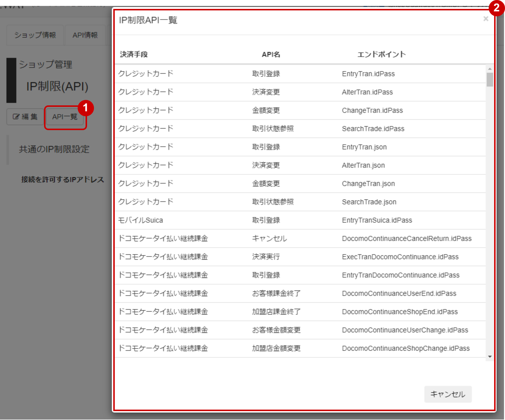The width and height of the screenshot is (505, 420).
Task: Click the 編集 button with the pencil icon
Action: 25,117
